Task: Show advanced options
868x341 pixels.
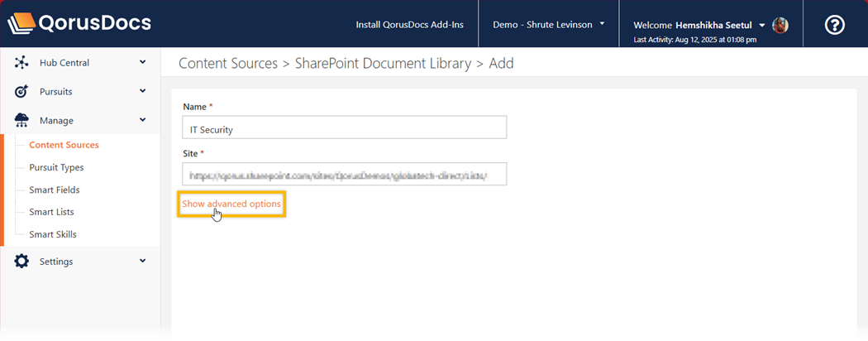Action: 231,204
